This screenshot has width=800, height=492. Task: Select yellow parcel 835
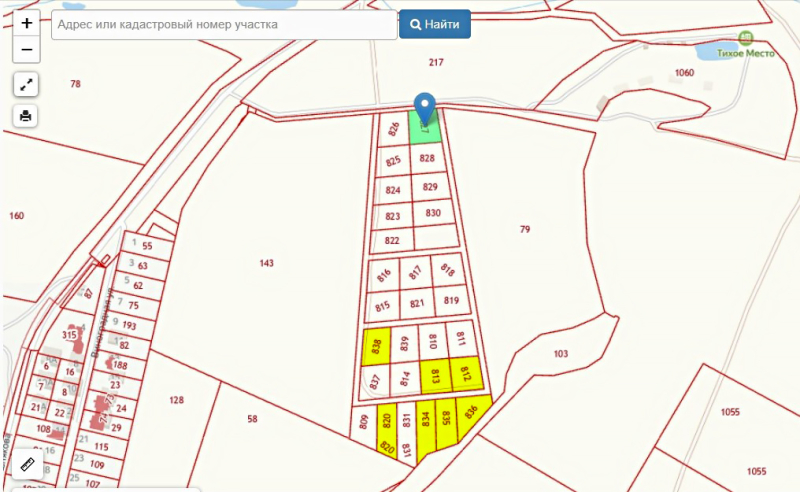[x=445, y=423]
